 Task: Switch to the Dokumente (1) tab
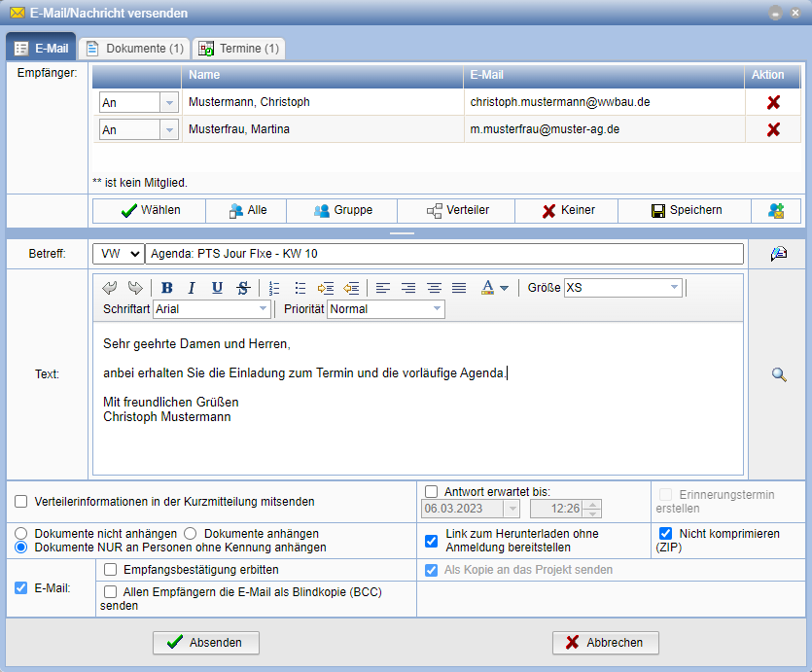pos(134,48)
